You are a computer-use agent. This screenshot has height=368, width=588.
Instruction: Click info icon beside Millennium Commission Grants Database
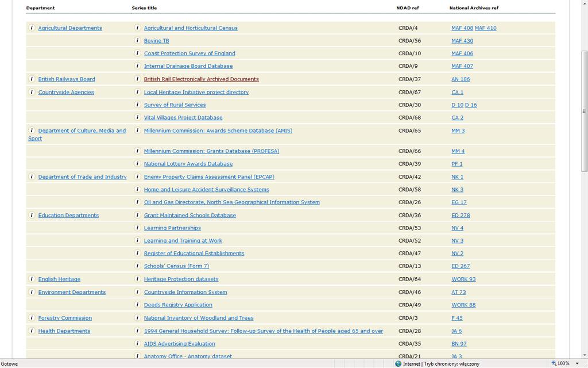pos(138,151)
